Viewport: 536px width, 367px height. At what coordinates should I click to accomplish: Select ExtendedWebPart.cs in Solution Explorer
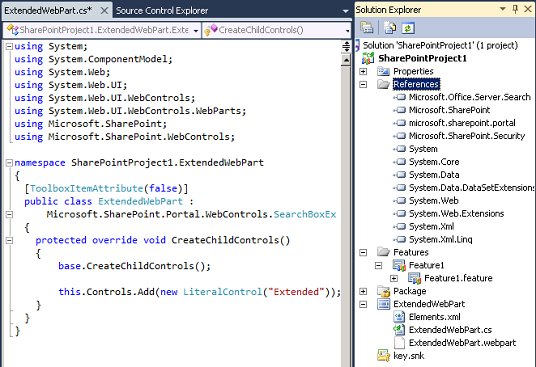pos(451,330)
